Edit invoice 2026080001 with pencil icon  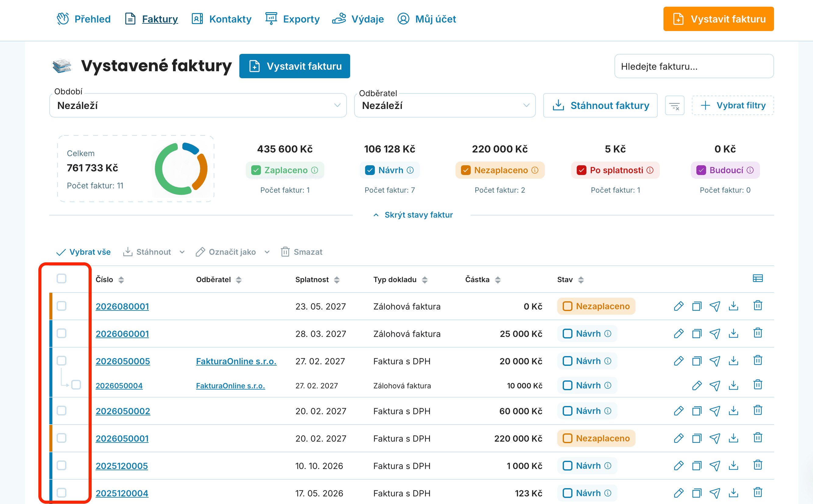click(679, 306)
